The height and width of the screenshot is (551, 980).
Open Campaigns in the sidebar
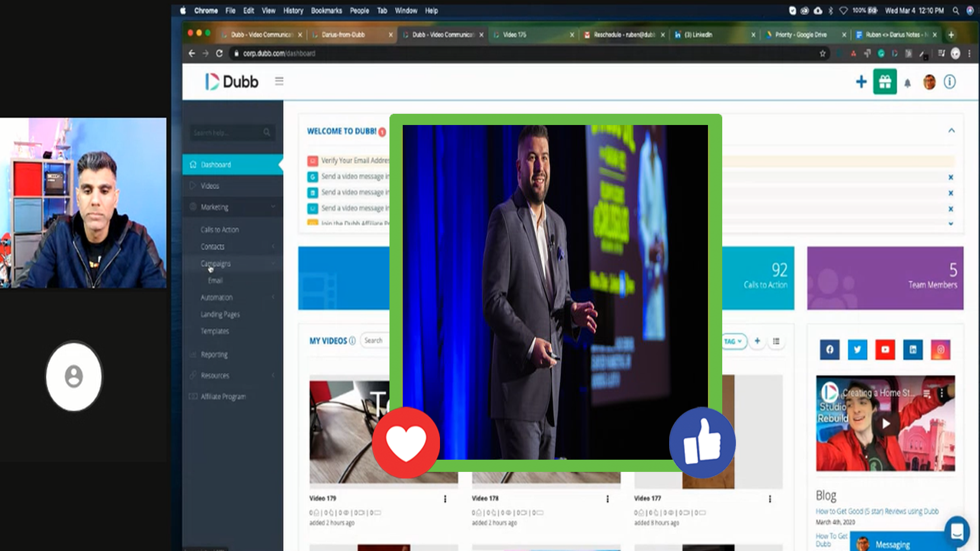coord(215,264)
